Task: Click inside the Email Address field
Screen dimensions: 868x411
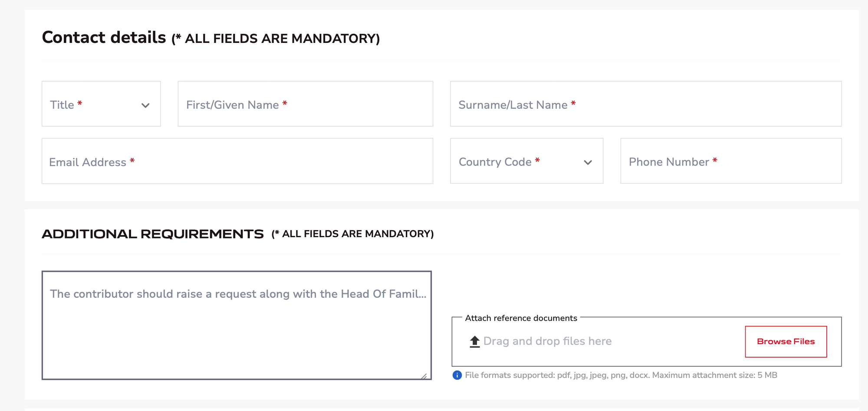Action: 237,161
